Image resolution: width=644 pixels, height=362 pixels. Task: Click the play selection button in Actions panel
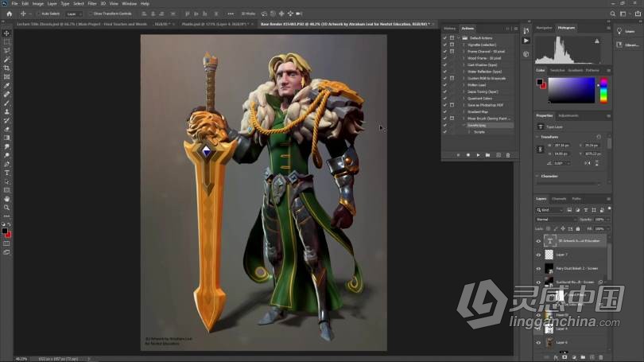click(x=478, y=155)
